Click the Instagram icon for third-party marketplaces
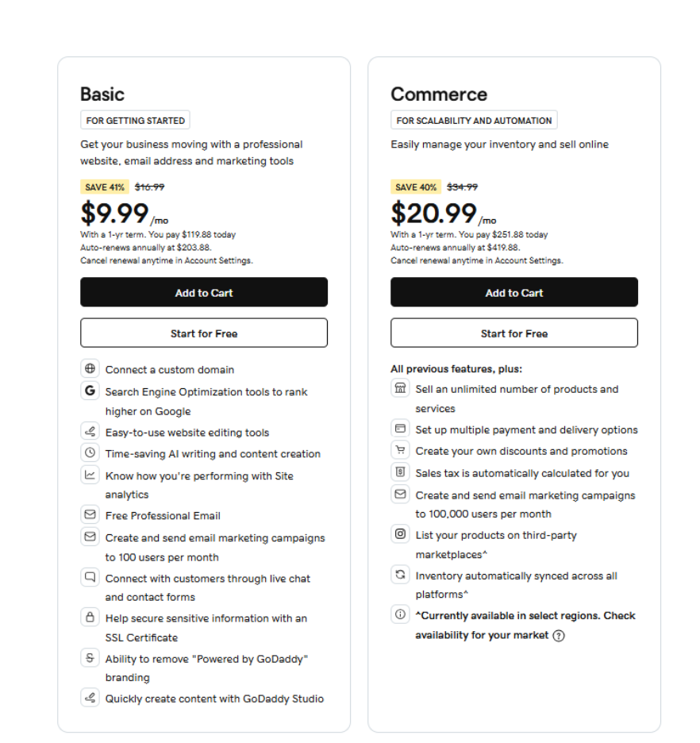Viewport: 700px width, 743px height. point(400,533)
